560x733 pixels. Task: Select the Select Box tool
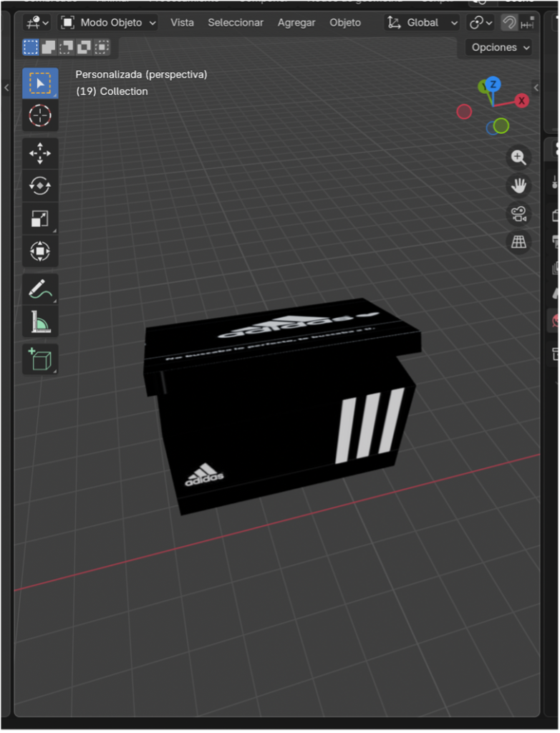40,83
